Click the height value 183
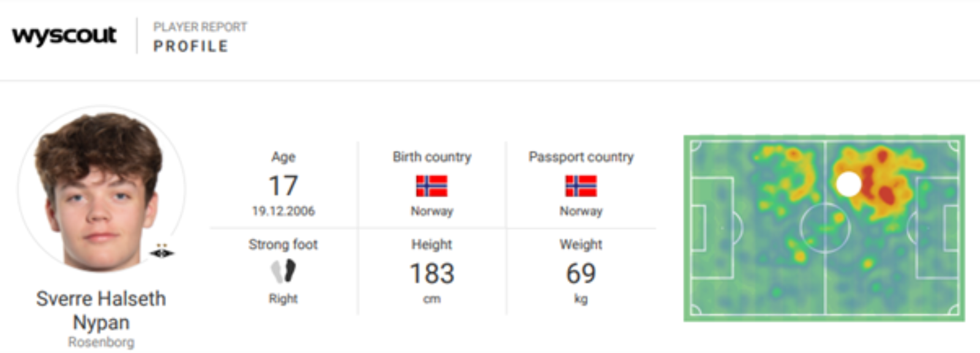980x353 pixels. coord(432,273)
